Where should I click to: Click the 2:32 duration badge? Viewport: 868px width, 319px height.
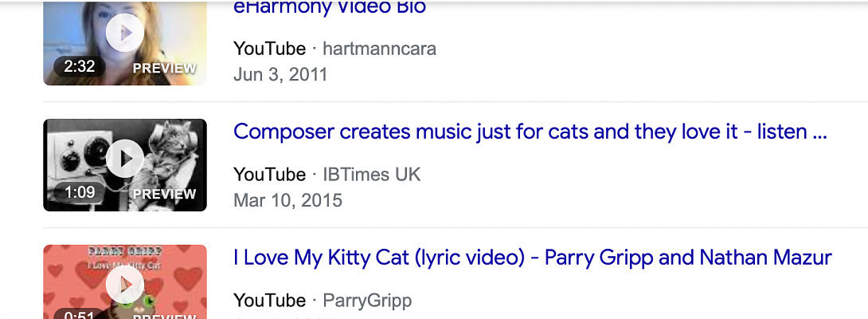pyautogui.click(x=80, y=67)
